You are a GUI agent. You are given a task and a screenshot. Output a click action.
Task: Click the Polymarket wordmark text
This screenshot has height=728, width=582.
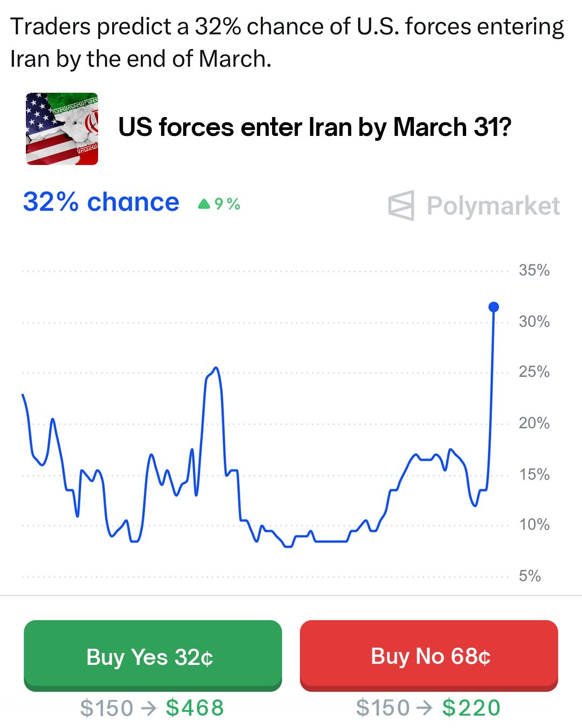[493, 206]
